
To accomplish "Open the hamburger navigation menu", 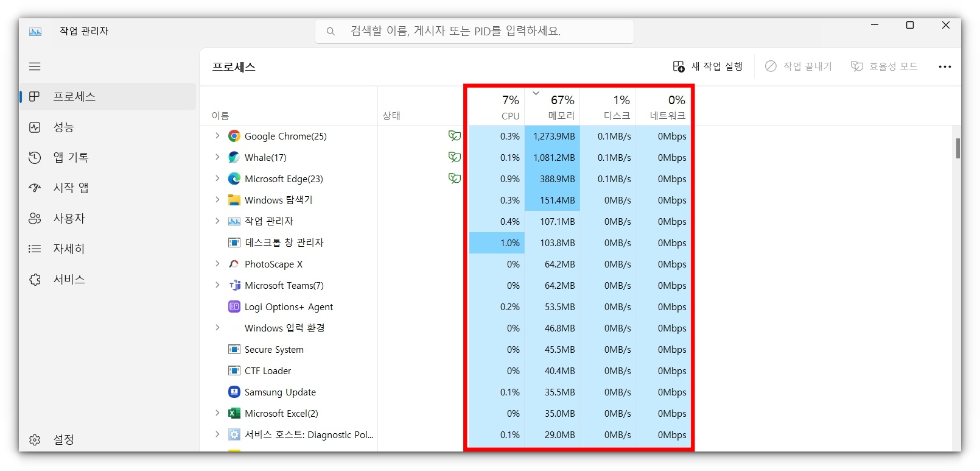I will (35, 66).
